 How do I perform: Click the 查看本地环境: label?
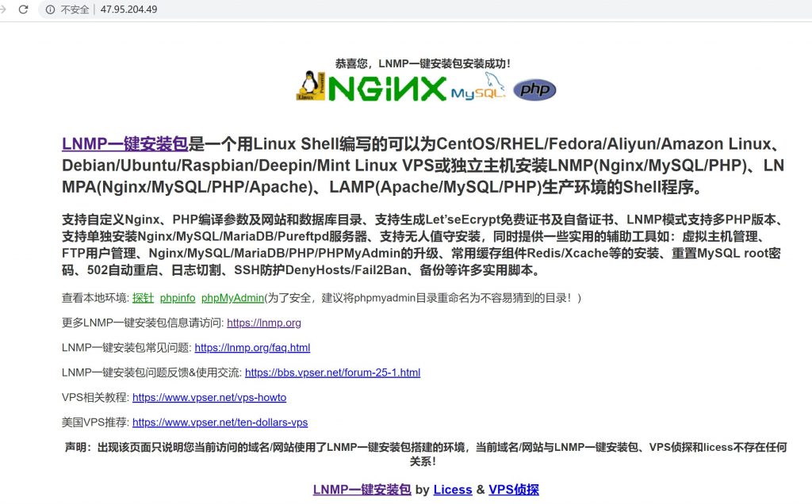(95, 297)
